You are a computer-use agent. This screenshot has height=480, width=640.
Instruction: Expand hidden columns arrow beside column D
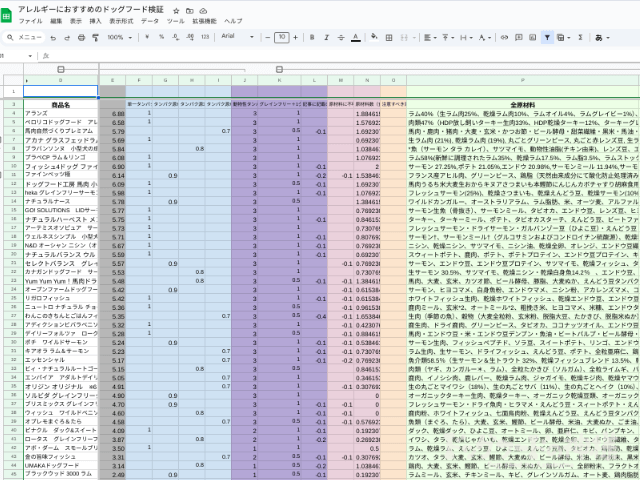27,81
